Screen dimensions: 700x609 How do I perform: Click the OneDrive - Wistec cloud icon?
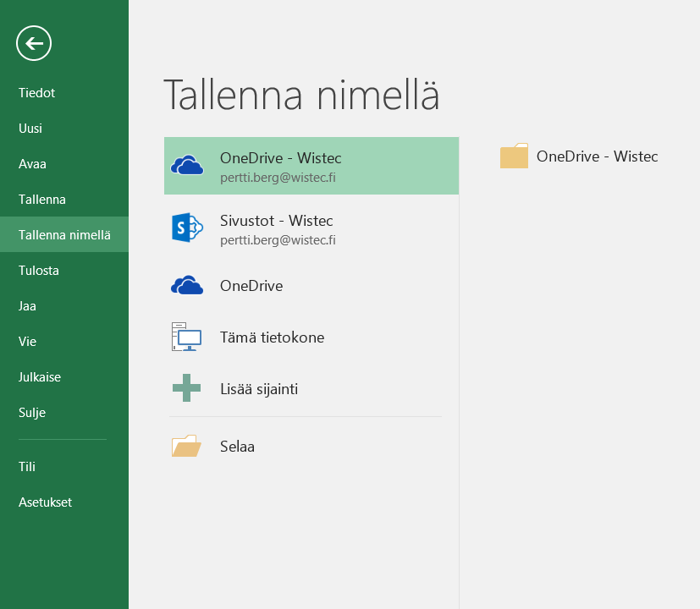pyautogui.click(x=187, y=165)
